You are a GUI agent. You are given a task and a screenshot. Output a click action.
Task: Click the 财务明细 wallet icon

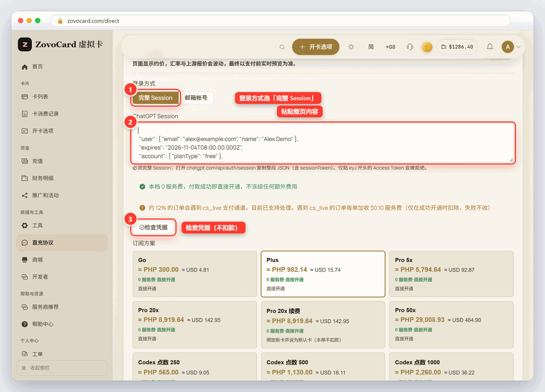point(25,178)
